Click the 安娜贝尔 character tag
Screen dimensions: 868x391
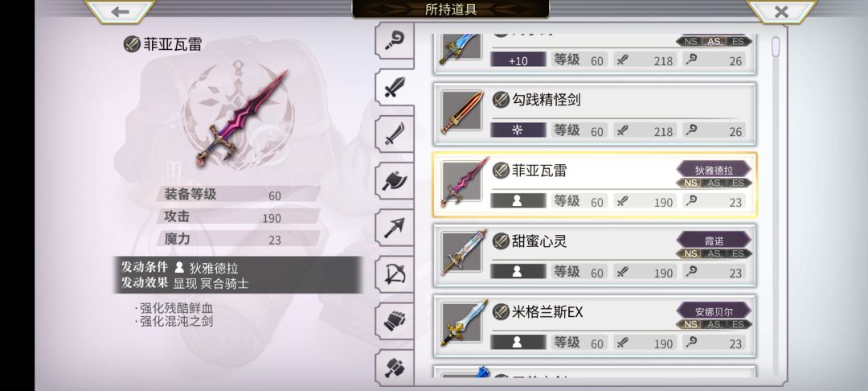coord(714,312)
